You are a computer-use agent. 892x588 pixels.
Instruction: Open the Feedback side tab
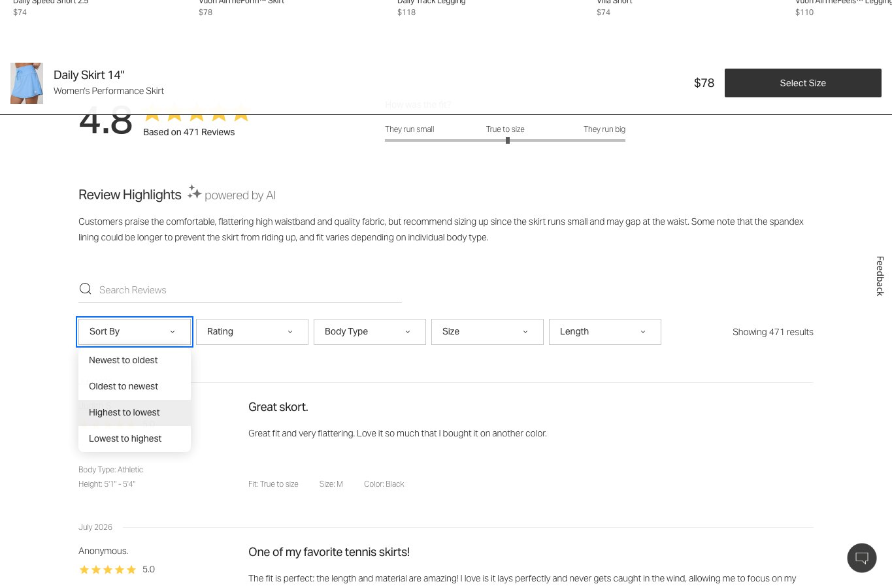tap(880, 276)
